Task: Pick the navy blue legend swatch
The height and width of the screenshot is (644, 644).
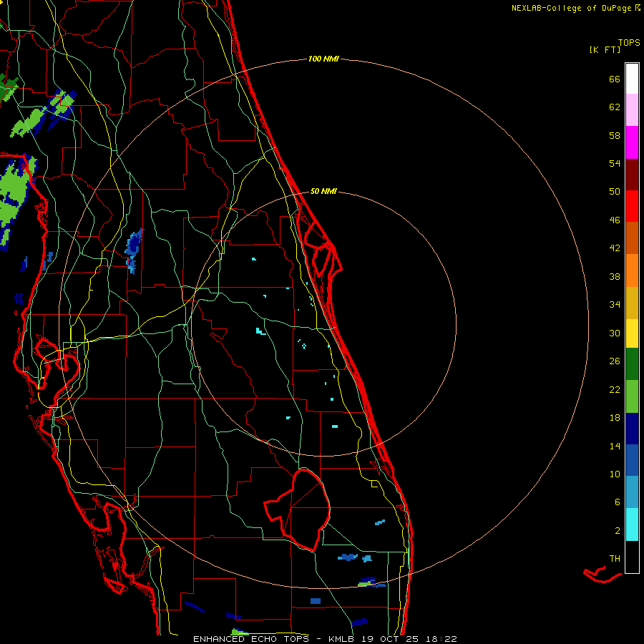Action: pos(632,429)
